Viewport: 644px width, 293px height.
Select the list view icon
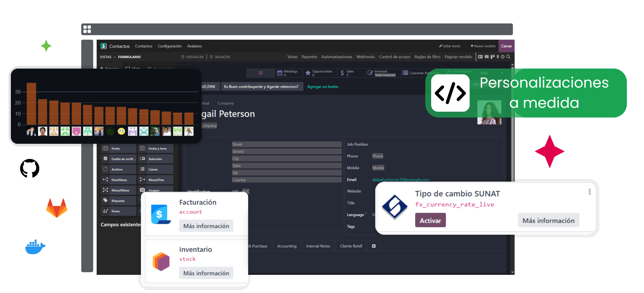pyautogui.click(x=487, y=57)
